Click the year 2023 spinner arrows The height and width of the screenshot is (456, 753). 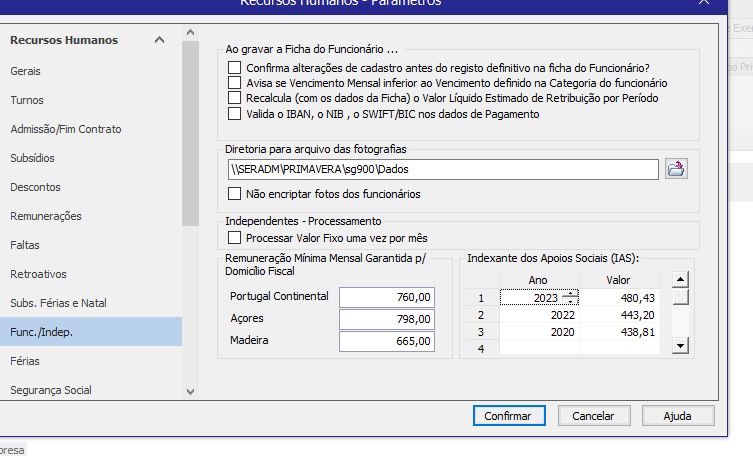pyautogui.click(x=571, y=297)
